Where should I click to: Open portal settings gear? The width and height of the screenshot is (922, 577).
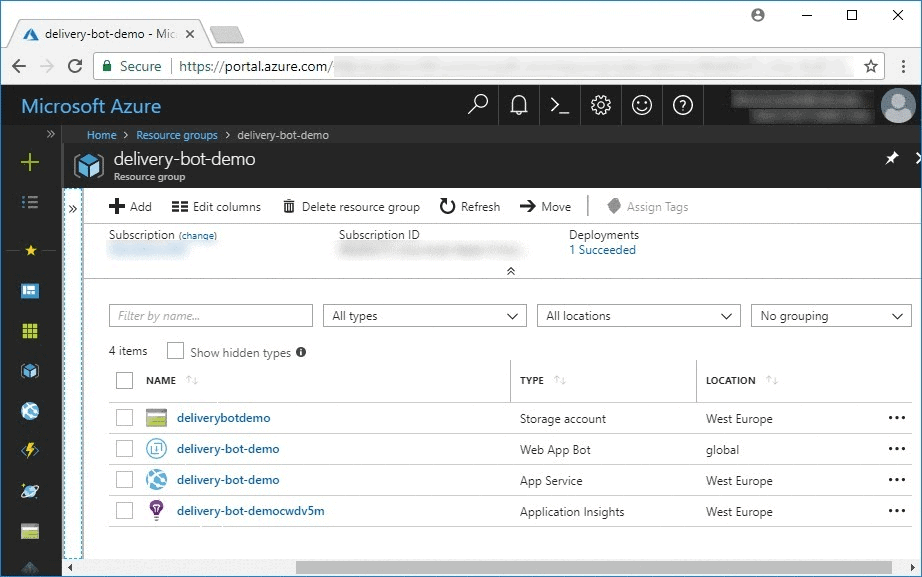600,105
